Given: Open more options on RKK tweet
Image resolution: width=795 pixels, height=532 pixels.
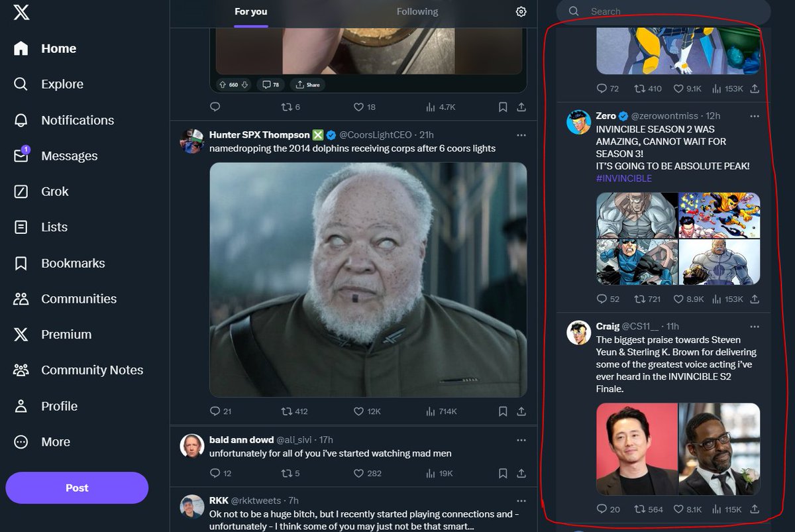Looking at the screenshot, I should point(521,501).
